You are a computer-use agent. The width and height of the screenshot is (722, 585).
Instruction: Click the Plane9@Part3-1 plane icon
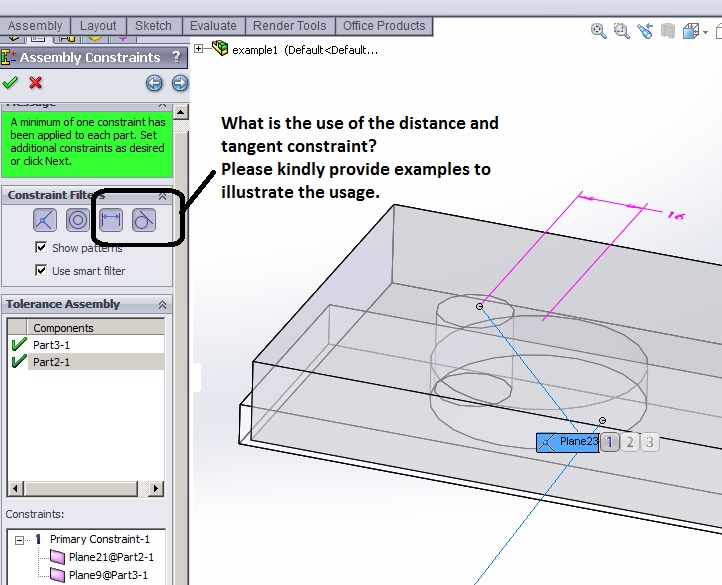pyautogui.click(x=58, y=575)
